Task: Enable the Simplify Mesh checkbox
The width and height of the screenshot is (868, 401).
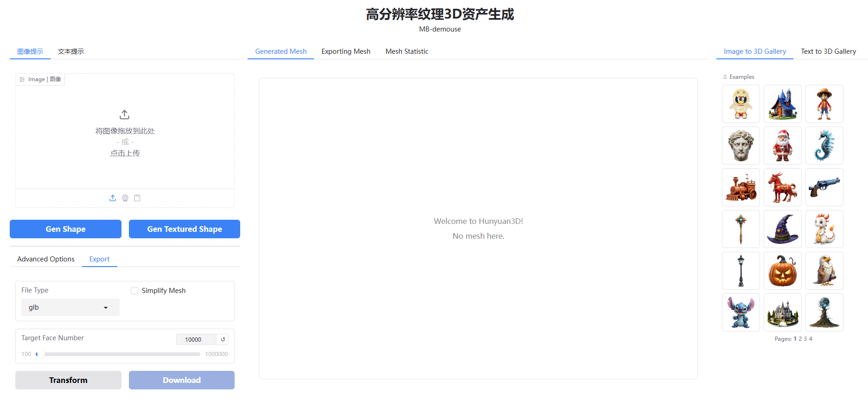Action: click(x=134, y=291)
